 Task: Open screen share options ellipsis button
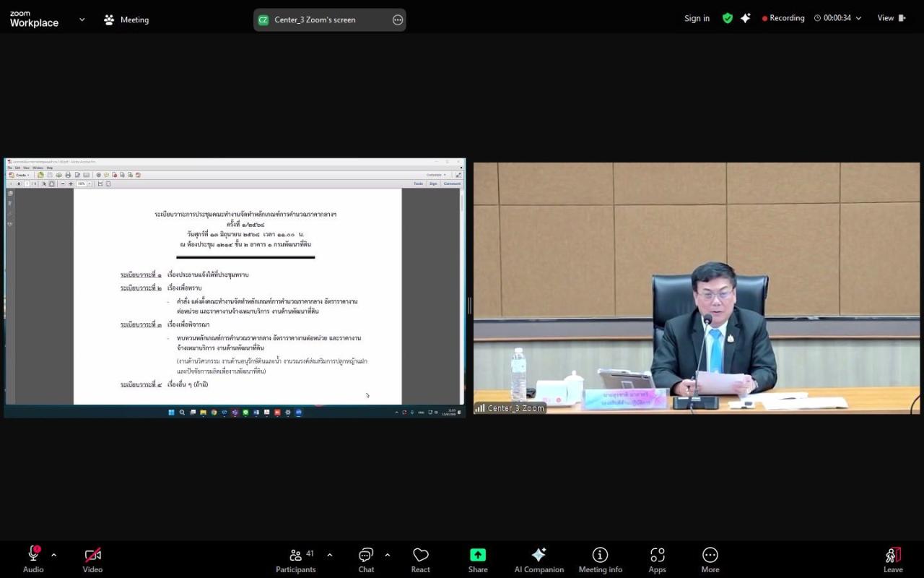click(398, 20)
